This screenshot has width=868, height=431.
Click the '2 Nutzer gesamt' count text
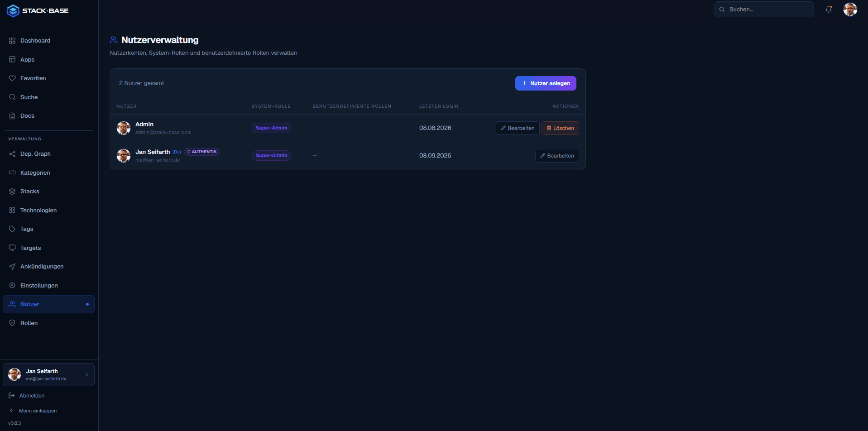click(x=141, y=83)
